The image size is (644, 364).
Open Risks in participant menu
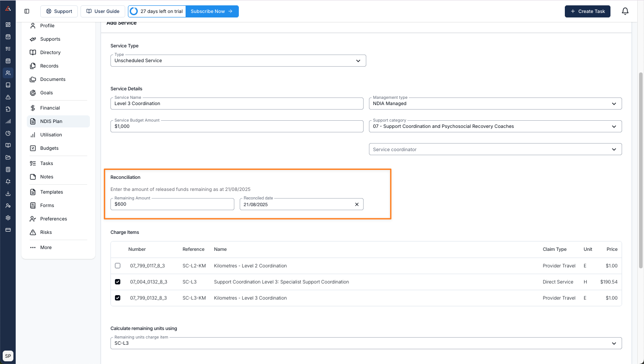tap(58, 232)
